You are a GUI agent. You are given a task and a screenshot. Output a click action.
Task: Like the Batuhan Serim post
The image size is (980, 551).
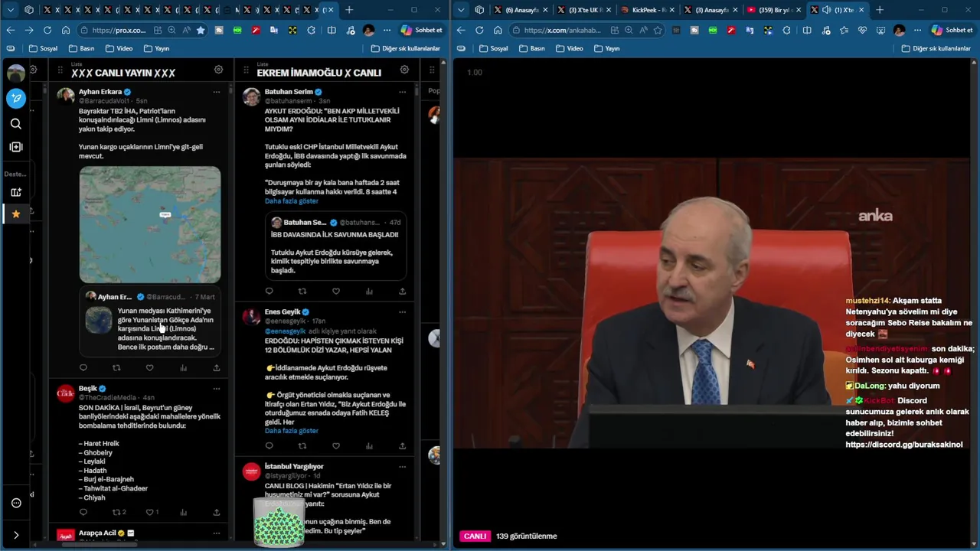click(335, 291)
